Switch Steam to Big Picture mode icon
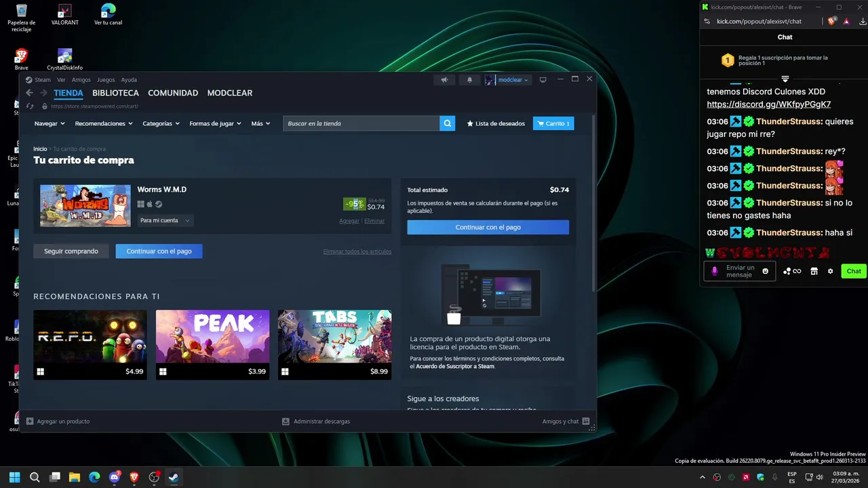 coord(542,80)
